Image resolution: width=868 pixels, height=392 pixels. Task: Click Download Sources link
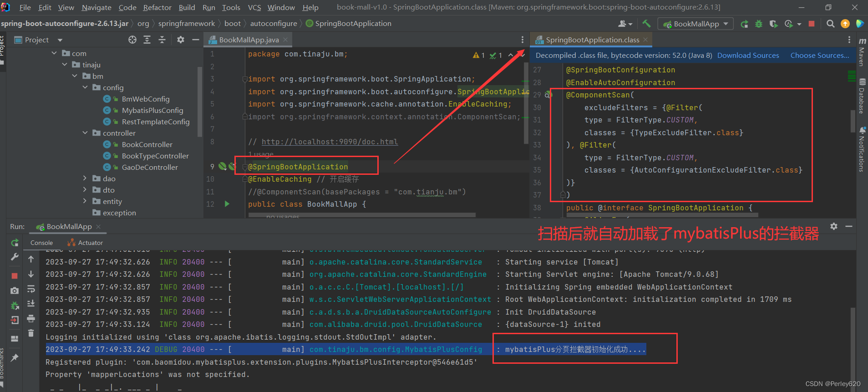point(748,55)
